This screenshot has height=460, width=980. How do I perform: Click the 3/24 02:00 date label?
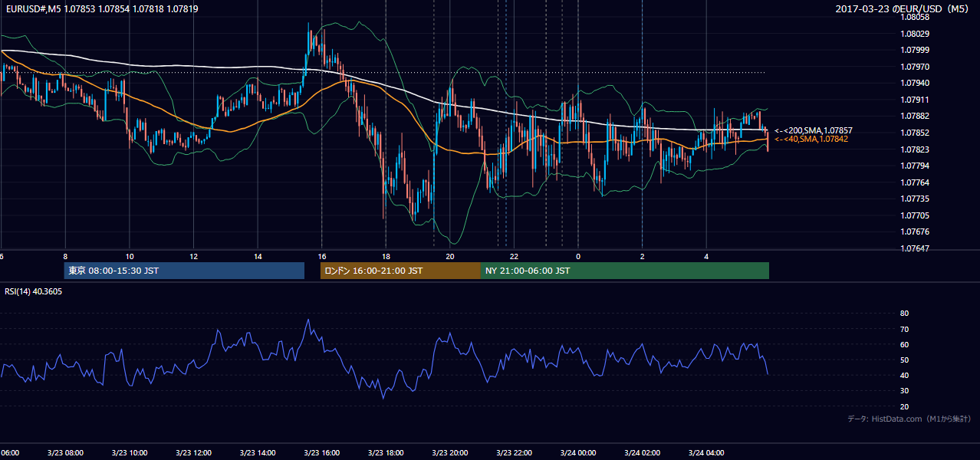pos(642,453)
